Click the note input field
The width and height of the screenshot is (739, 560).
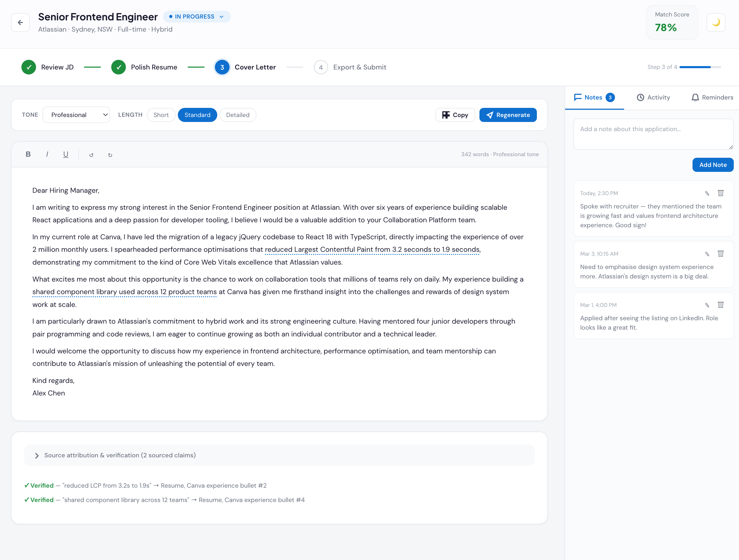(x=653, y=134)
